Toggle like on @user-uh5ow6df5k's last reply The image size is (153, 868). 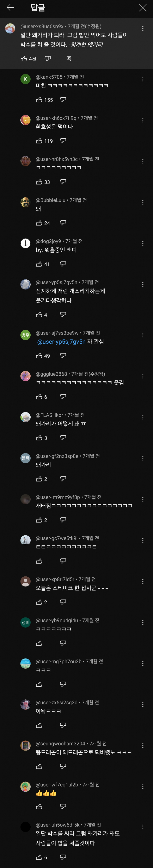[39, 858]
